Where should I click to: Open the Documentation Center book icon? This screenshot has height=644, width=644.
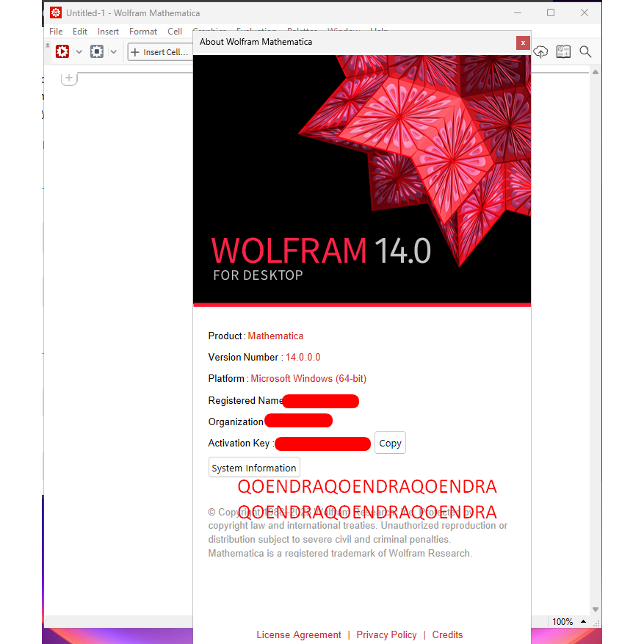(563, 51)
